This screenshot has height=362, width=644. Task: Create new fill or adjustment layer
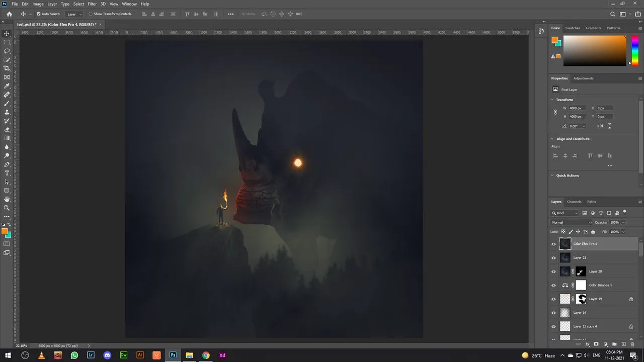tap(605, 344)
